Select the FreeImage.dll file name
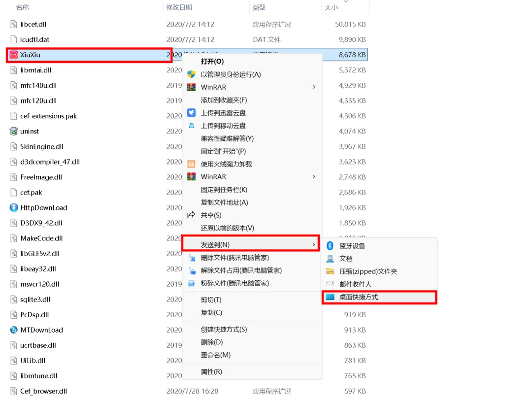532x401 pixels. tap(41, 177)
